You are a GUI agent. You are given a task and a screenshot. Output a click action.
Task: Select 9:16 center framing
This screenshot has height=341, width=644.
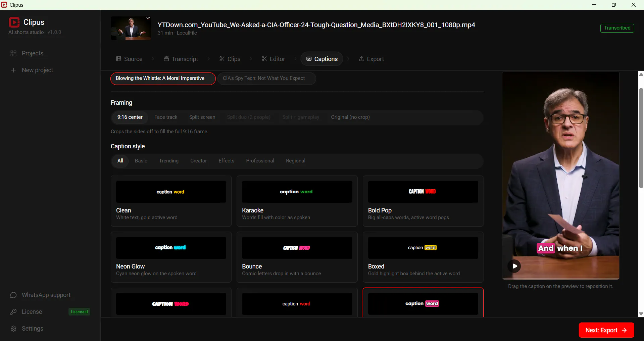click(x=130, y=117)
